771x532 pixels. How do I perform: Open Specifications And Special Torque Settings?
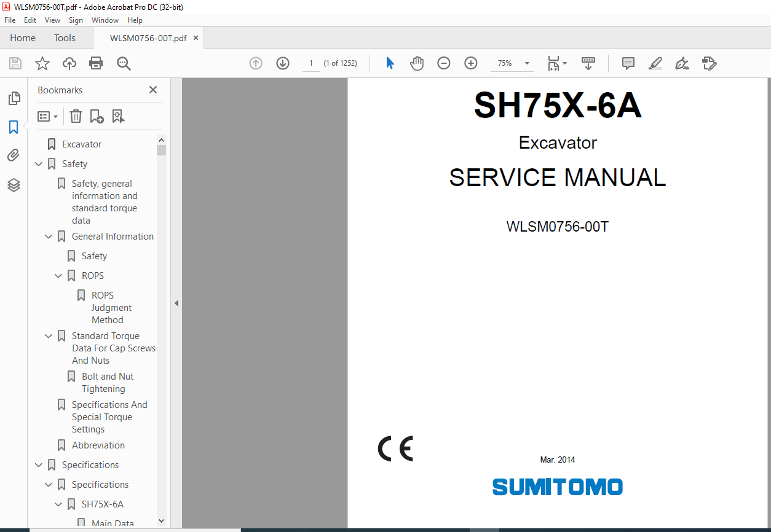pos(109,417)
